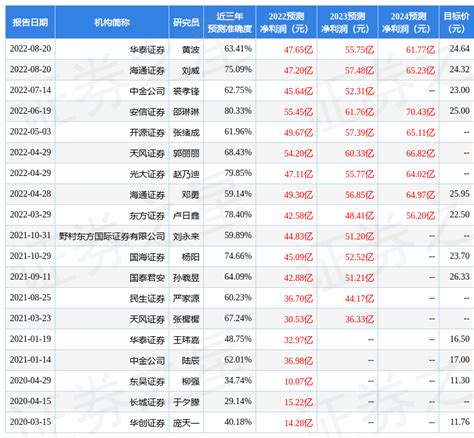Click researcher name 刘永来
This screenshot has height=438, width=474.
coord(186,236)
